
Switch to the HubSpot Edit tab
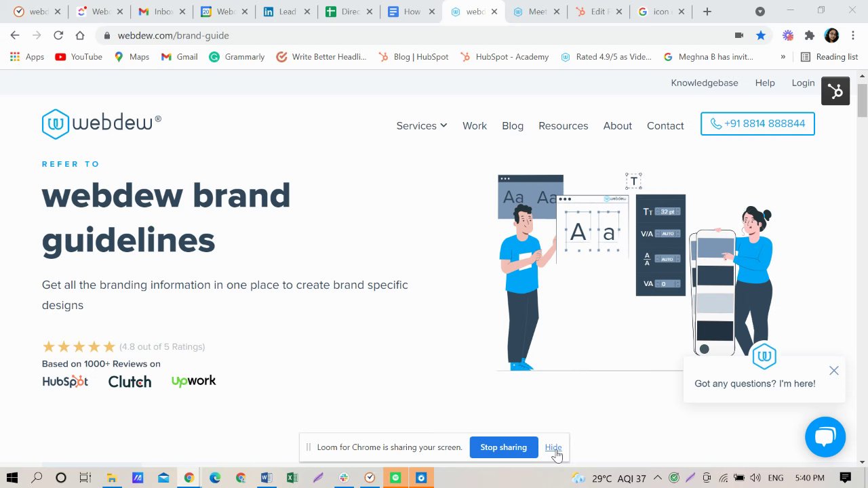point(599,12)
